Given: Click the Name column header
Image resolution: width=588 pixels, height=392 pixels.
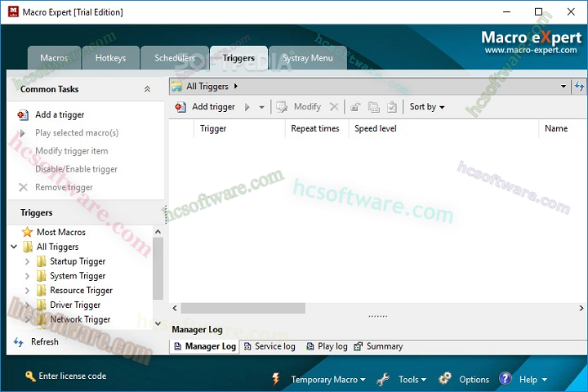Looking at the screenshot, I should coord(563,129).
